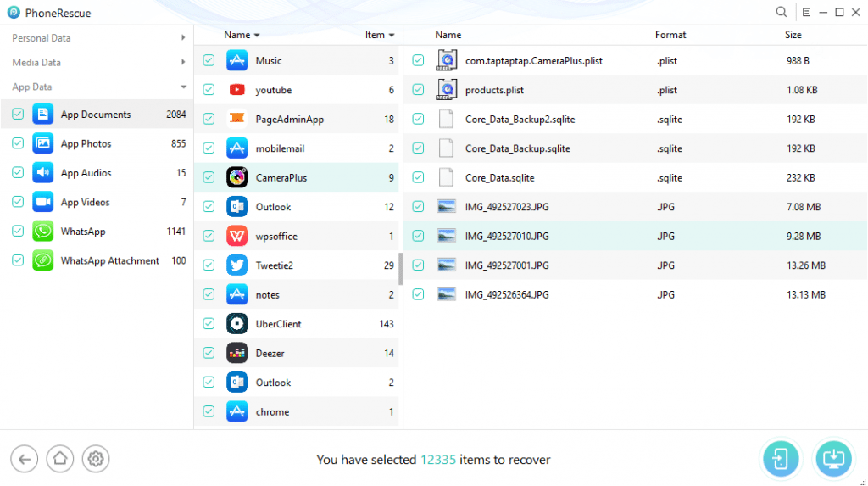Click the products.plist file icon
The height and width of the screenshot is (486, 868).
click(446, 90)
